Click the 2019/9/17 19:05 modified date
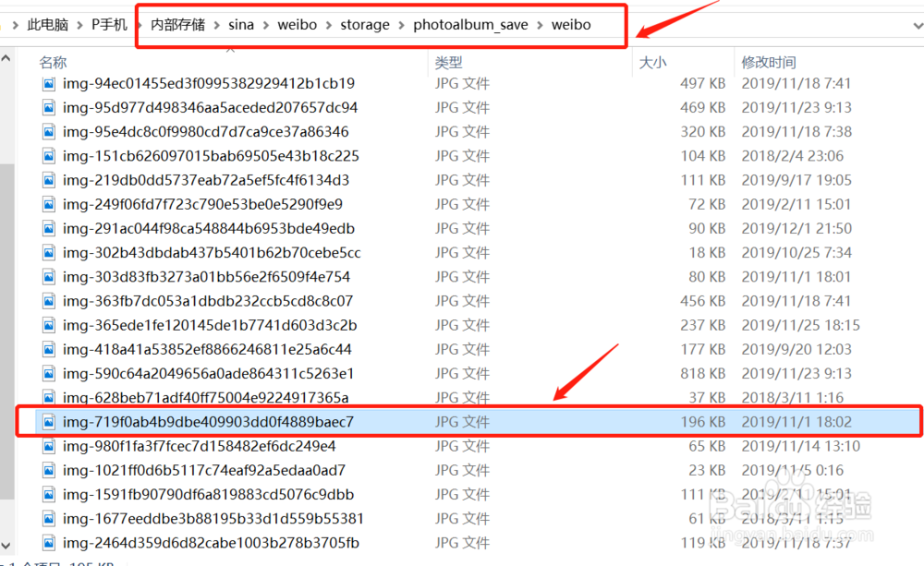This screenshot has width=924, height=566. (x=796, y=180)
